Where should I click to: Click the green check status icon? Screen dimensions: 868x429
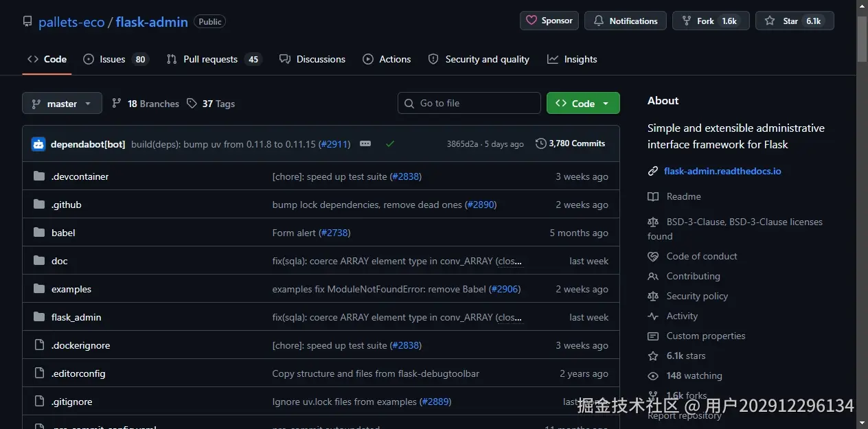pyautogui.click(x=390, y=143)
